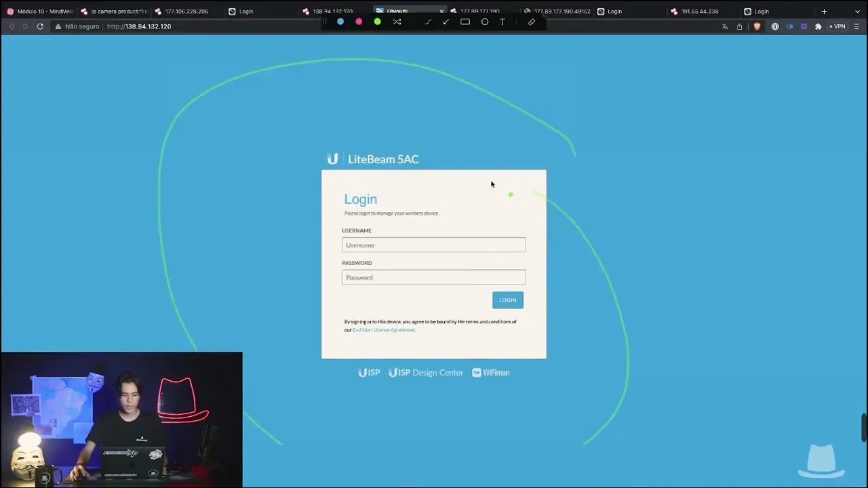Click the blue LOGIN button
868x488 pixels.
coord(508,300)
